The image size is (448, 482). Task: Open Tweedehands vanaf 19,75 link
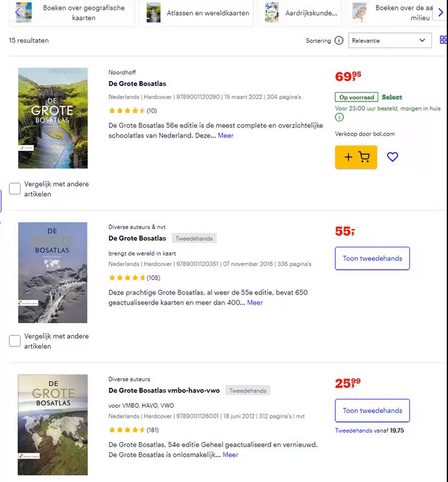click(x=370, y=431)
